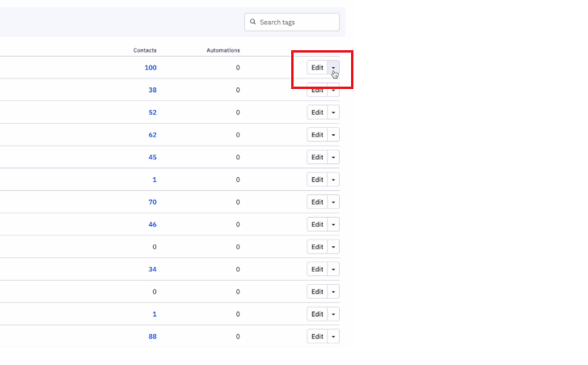Edit the tag with 70 contacts

[x=317, y=202]
